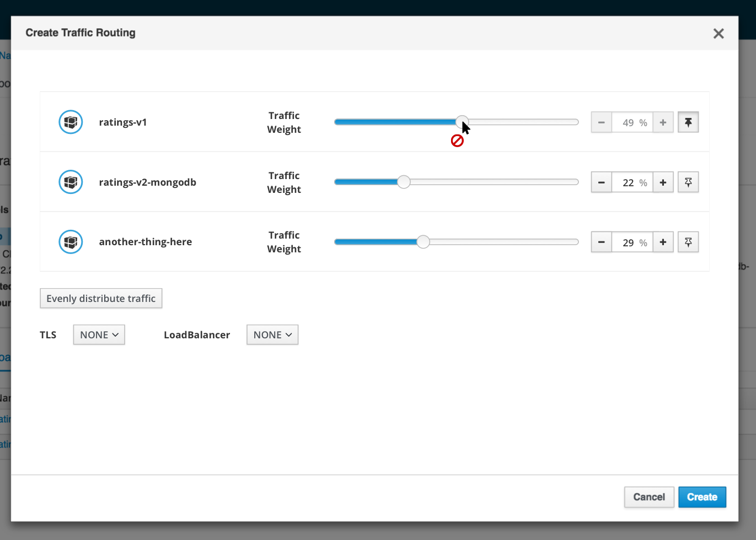Increase ratings-v2-mongodb weight with plus button

tap(663, 182)
